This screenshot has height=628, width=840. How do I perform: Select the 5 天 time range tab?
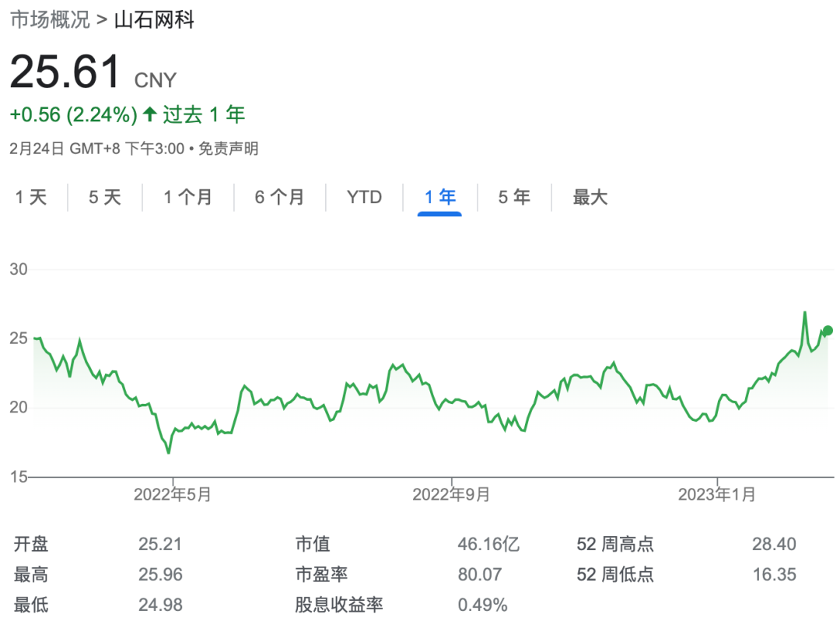tap(105, 197)
